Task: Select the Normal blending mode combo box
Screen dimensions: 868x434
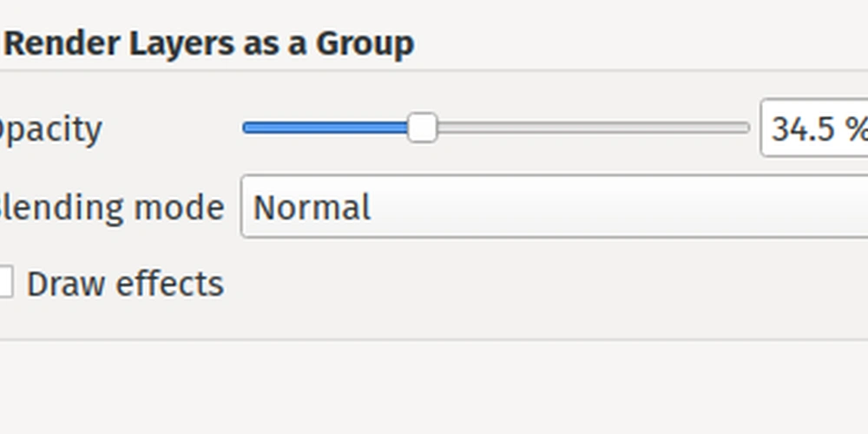Action: (x=554, y=207)
